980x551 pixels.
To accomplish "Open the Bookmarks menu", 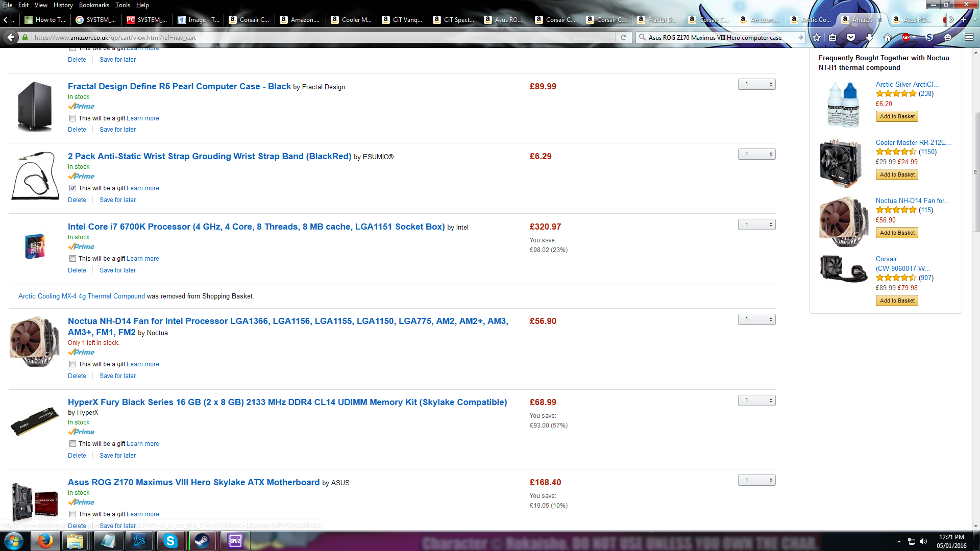I will click(94, 5).
